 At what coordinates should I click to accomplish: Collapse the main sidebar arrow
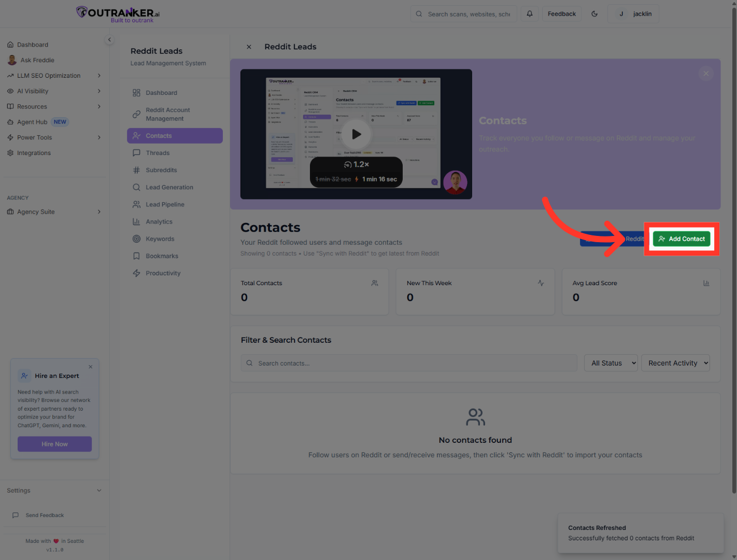(109, 39)
